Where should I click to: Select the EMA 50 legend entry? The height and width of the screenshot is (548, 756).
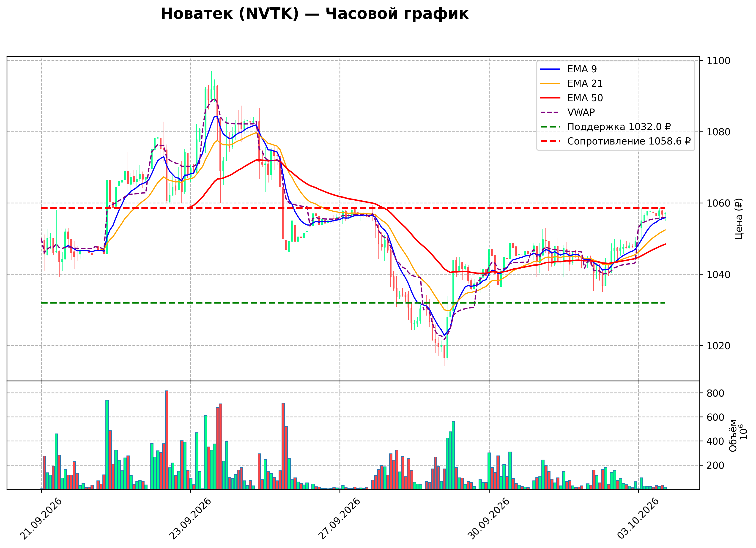pos(571,98)
